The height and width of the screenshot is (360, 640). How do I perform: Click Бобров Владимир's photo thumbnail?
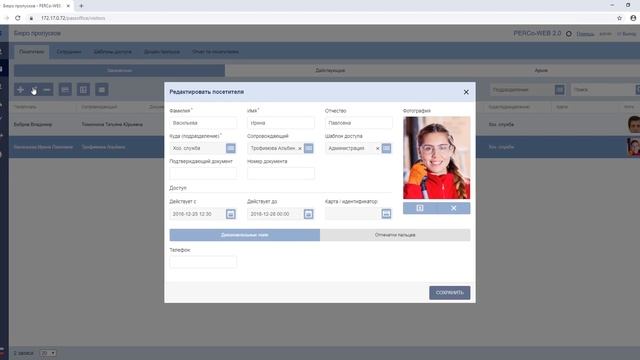[634, 124]
